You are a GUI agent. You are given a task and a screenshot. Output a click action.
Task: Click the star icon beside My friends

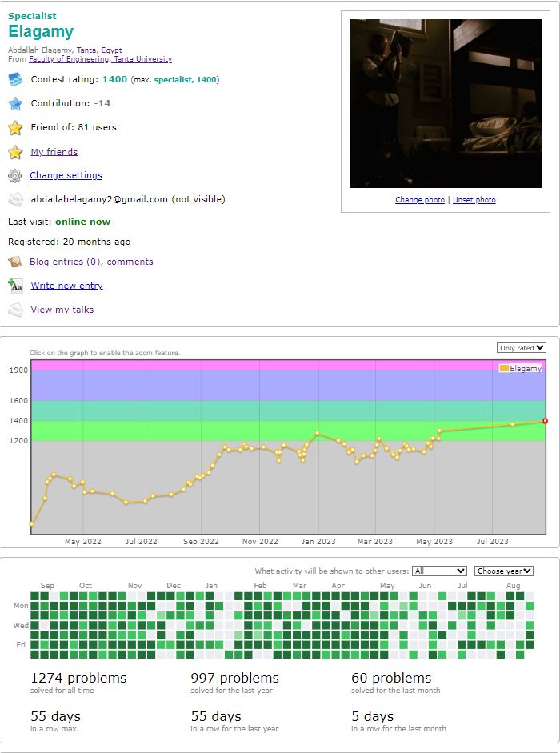[x=15, y=152]
